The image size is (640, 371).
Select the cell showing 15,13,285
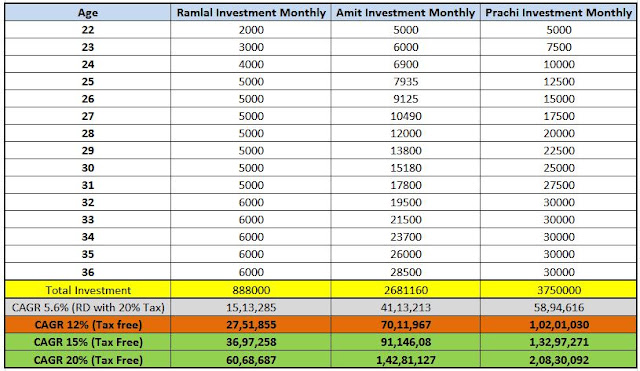(x=251, y=307)
